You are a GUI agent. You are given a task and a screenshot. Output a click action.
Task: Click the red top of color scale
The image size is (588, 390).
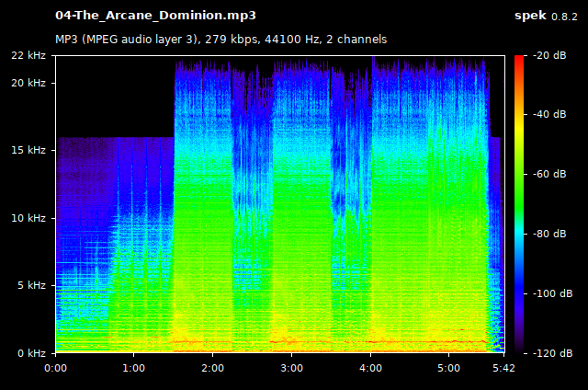(x=519, y=60)
